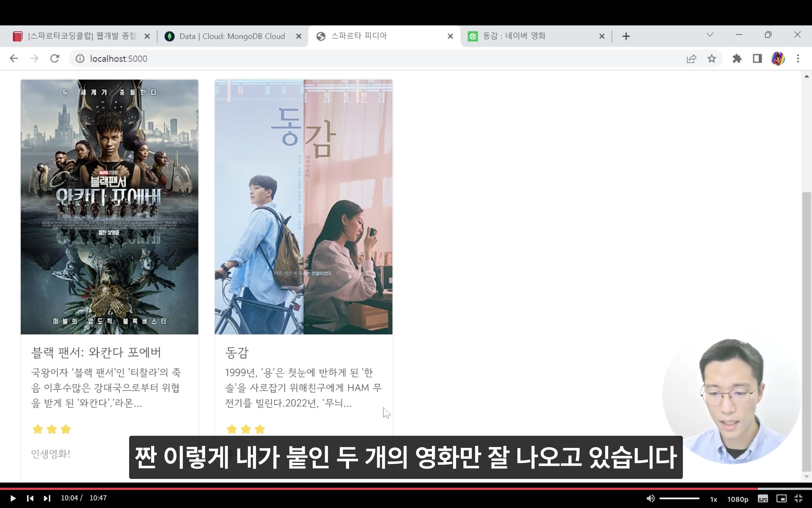Go back to the previous page
Image resolution: width=812 pixels, height=508 pixels.
point(14,58)
